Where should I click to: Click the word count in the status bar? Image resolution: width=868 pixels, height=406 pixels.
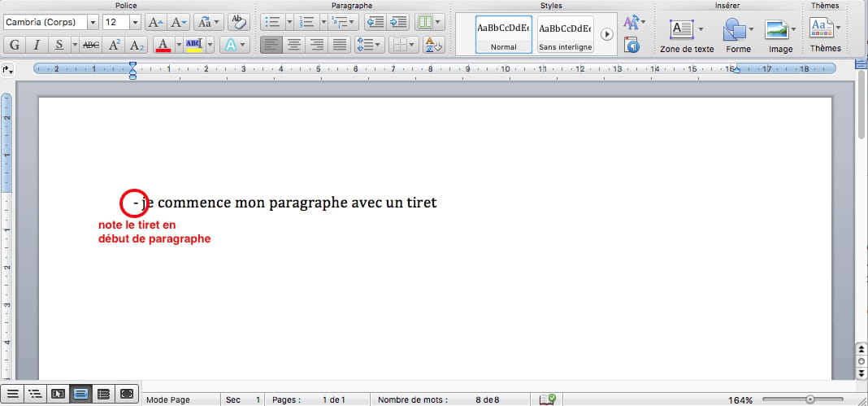point(439,399)
